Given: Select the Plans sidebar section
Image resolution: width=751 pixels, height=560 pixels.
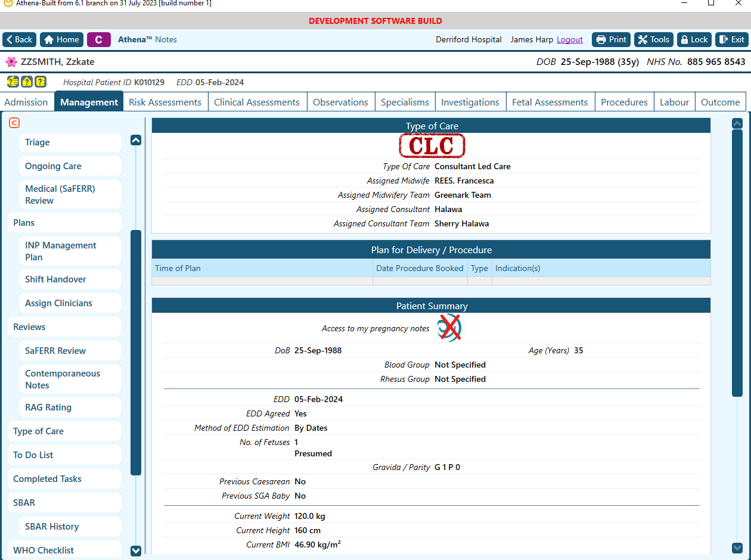Looking at the screenshot, I should click(64, 223).
